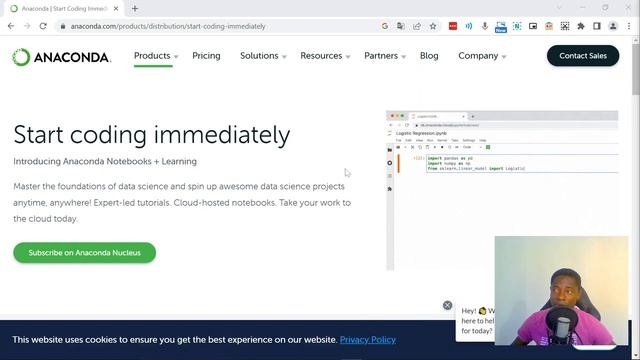
Task: Click the page vertical scrollbar thumb
Action: [636, 69]
